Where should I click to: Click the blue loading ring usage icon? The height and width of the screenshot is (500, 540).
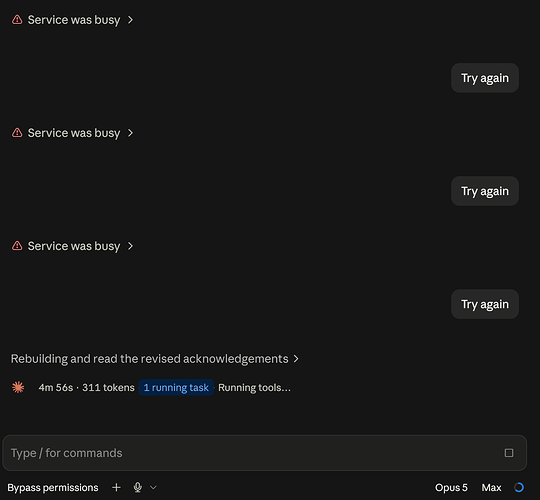pyautogui.click(x=519, y=487)
